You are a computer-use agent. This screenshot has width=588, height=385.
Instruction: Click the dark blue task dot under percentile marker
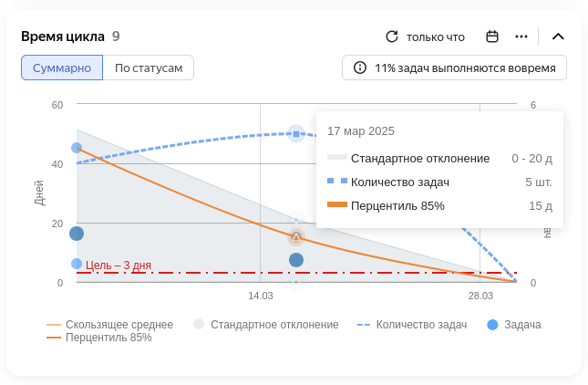(296, 260)
